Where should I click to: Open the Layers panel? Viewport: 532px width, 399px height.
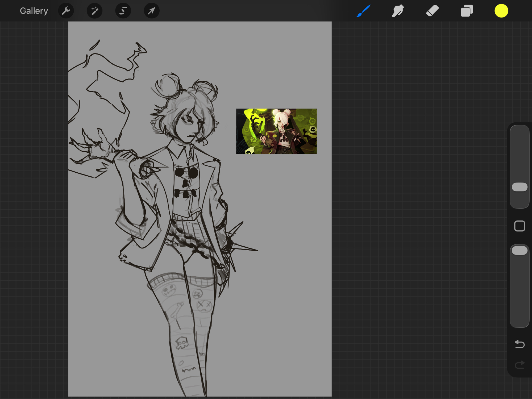pos(467,11)
